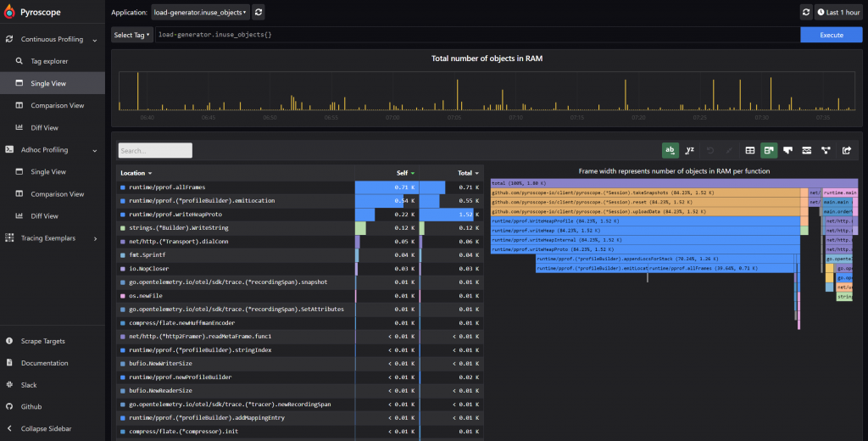Image resolution: width=868 pixels, height=441 pixels.
Task: Click the appendLocsForStack flamegraph frame
Action: 665,259
